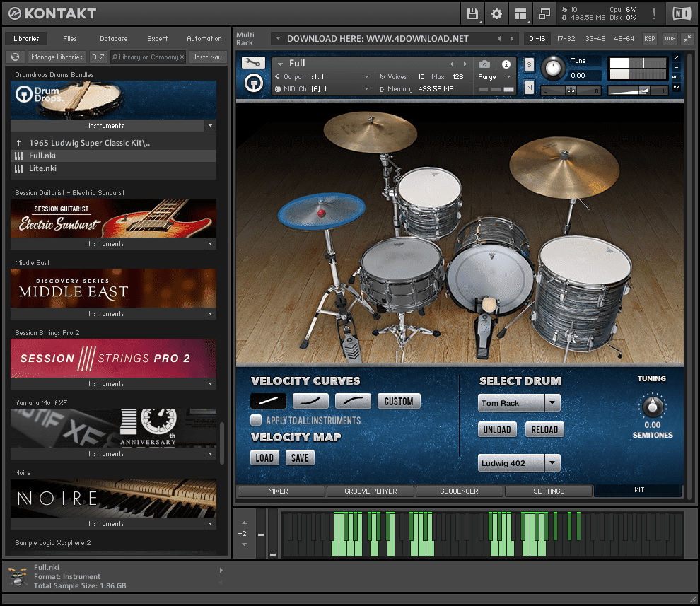Open the Kontakt settings gear icon

tap(496, 13)
